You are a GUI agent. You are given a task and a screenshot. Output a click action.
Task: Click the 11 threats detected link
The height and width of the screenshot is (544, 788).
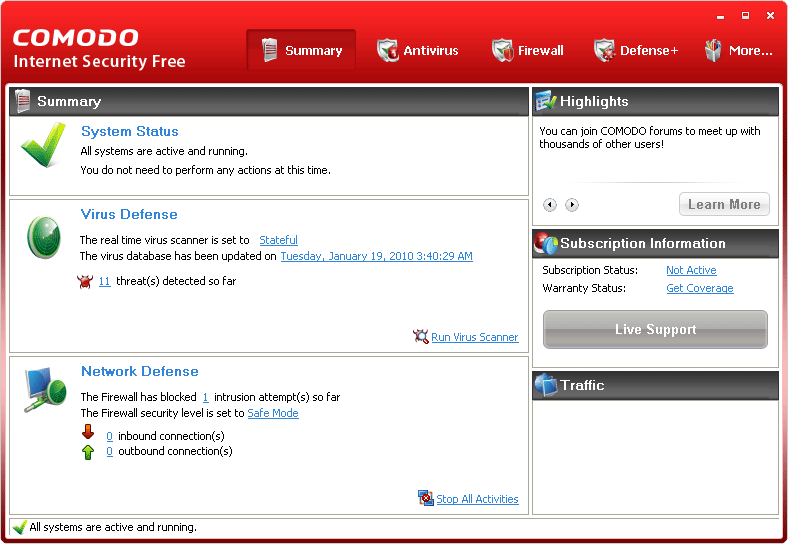[105, 281]
